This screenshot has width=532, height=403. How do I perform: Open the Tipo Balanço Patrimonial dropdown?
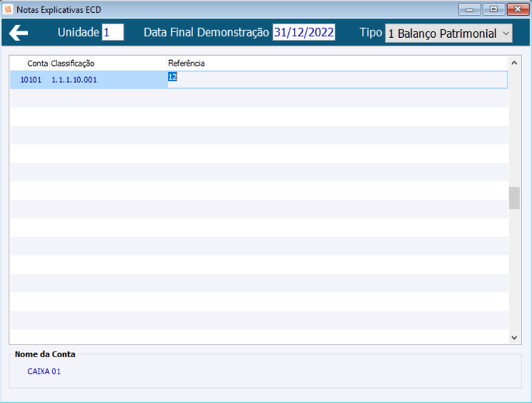click(448, 33)
